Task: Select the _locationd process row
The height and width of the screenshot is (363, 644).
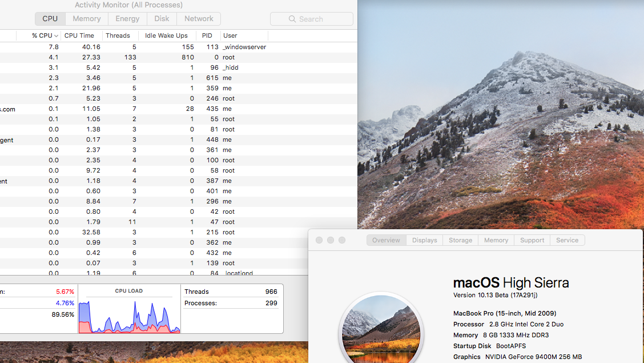Action: [x=154, y=272]
